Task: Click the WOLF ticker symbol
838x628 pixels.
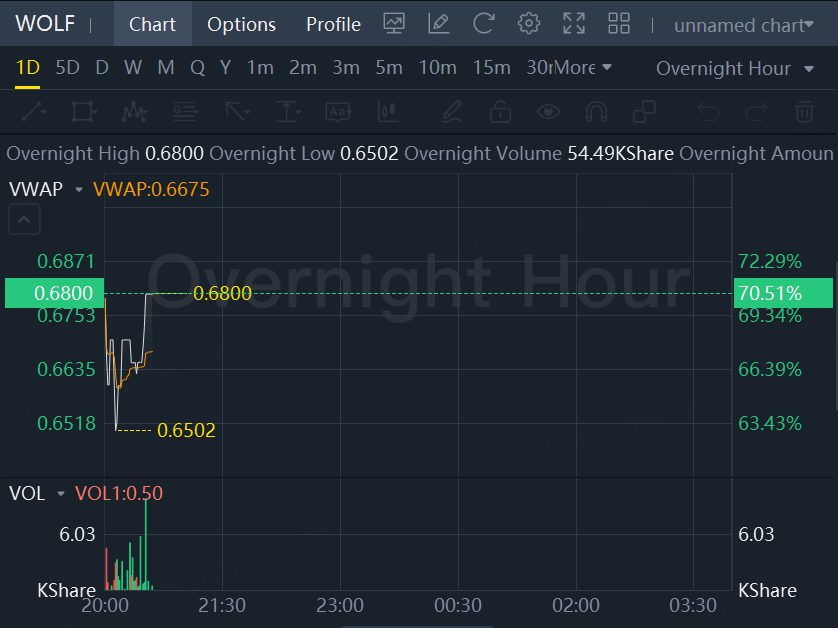Action: (x=45, y=24)
